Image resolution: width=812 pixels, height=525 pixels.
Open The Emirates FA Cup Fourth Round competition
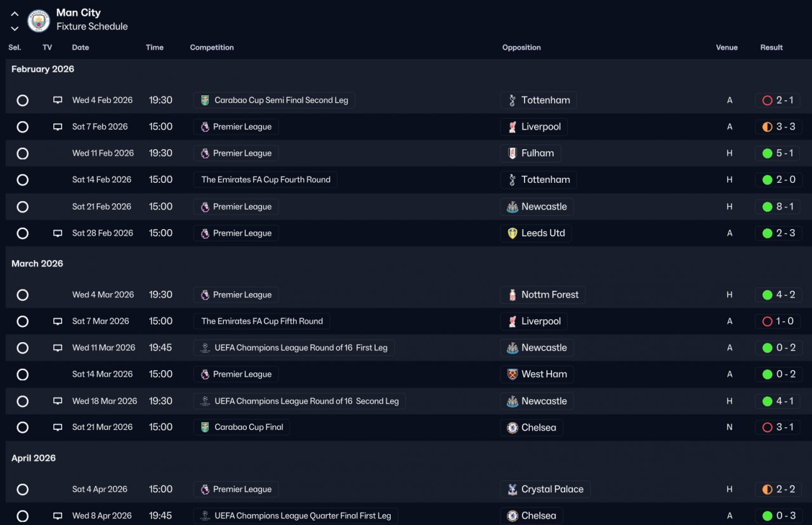[265, 180]
